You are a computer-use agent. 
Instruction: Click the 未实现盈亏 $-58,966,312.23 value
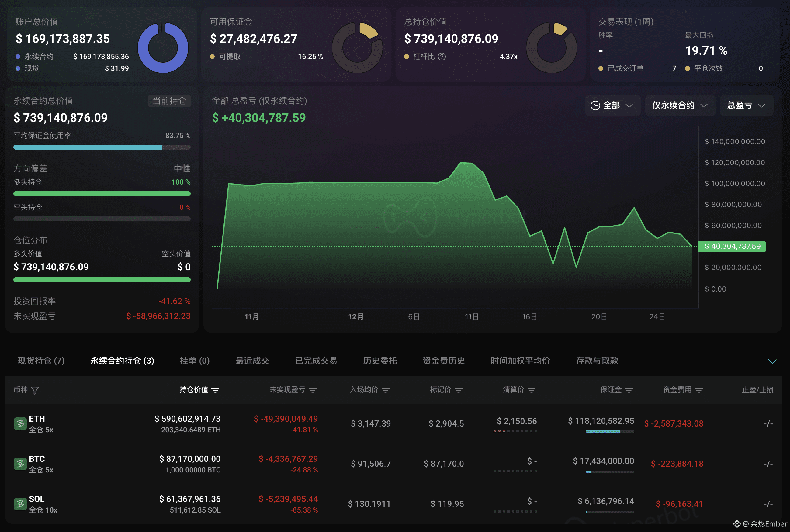coord(158,316)
